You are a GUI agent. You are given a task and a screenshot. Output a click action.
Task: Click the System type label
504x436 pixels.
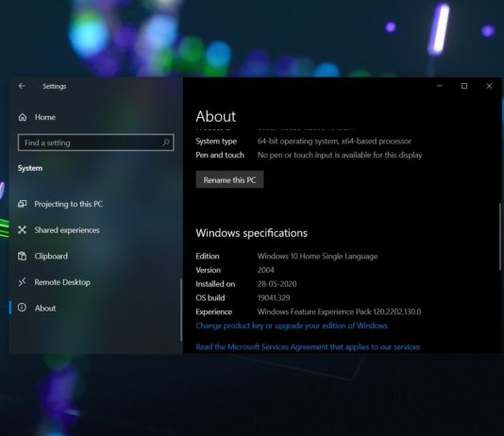216,142
